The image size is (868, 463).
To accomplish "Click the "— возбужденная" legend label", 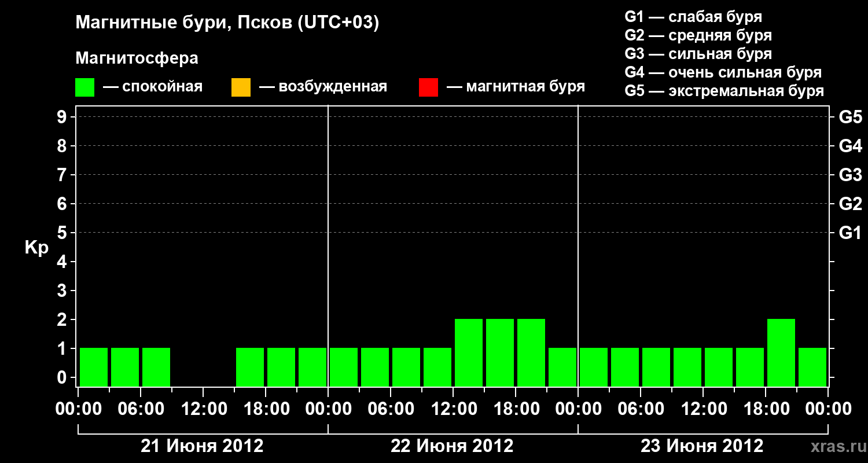I will (x=323, y=87).
